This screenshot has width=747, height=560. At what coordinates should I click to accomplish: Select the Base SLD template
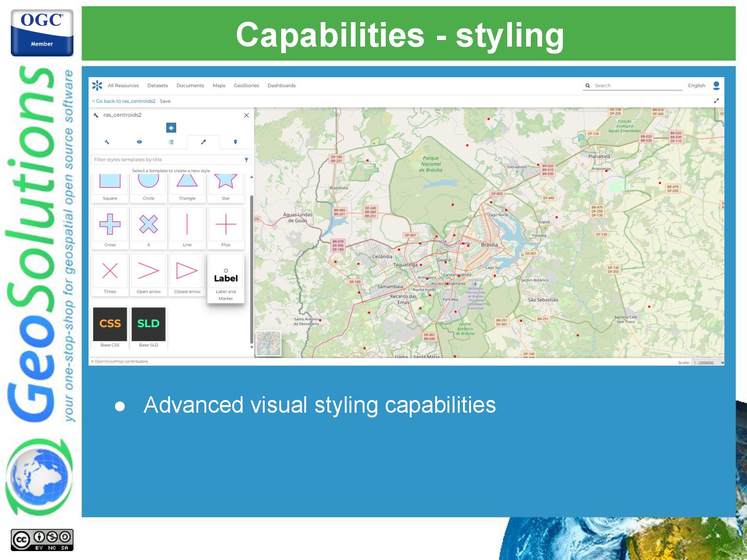coord(149,328)
